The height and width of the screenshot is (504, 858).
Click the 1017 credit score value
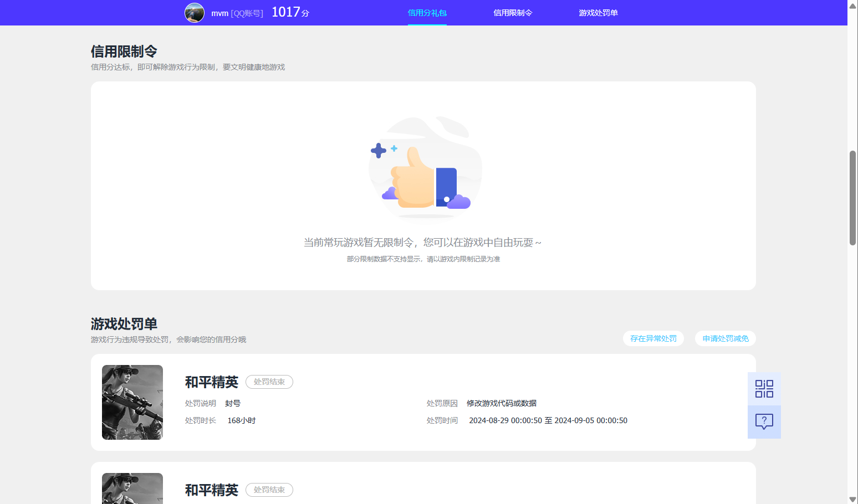coord(290,12)
